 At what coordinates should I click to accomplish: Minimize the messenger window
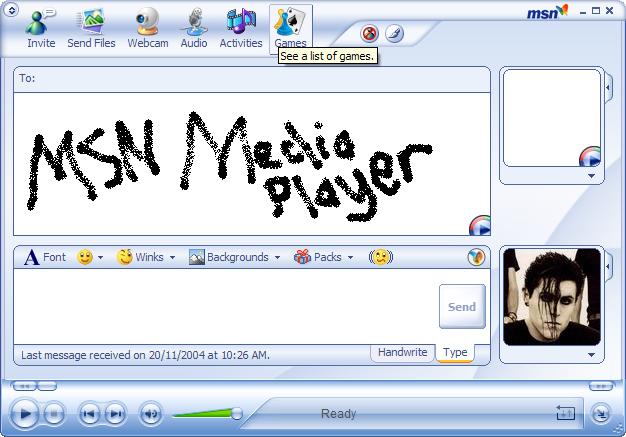click(x=583, y=12)
